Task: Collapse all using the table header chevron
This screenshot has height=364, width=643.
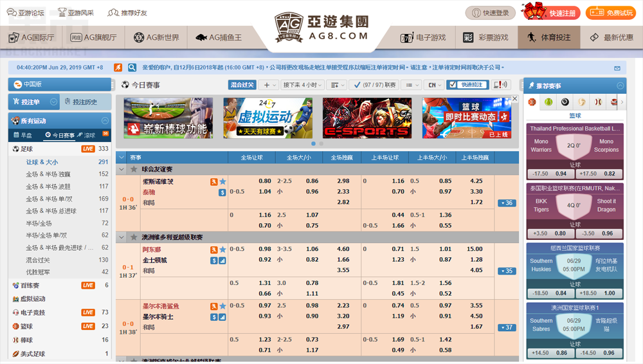Action: pyautogui.click(x=122, y=158)
